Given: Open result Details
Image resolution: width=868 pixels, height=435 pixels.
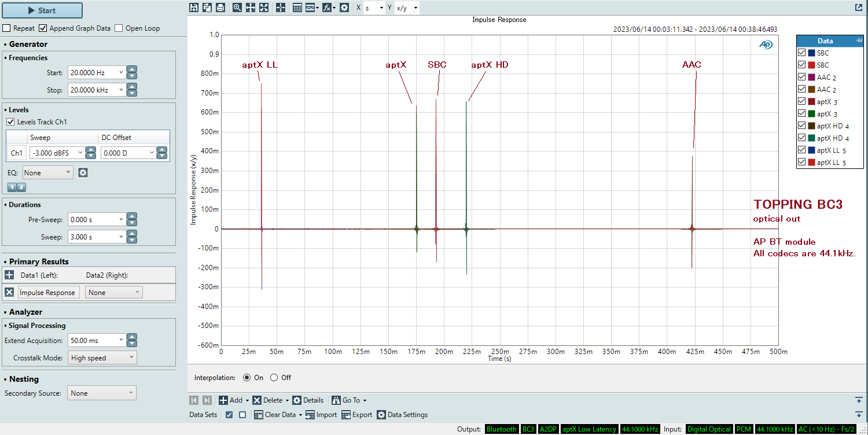Looking at the screenshot, I should pyautogui.click(x=308, y=400).
